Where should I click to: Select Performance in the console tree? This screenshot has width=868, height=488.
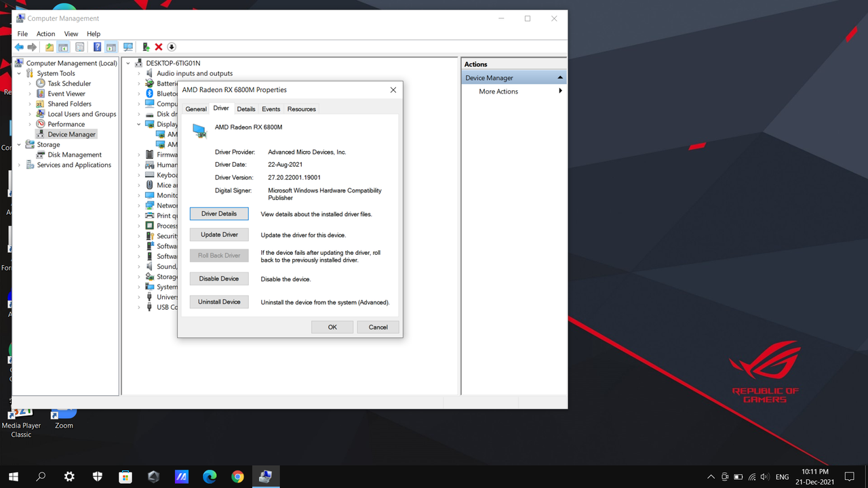coord(66,124)
